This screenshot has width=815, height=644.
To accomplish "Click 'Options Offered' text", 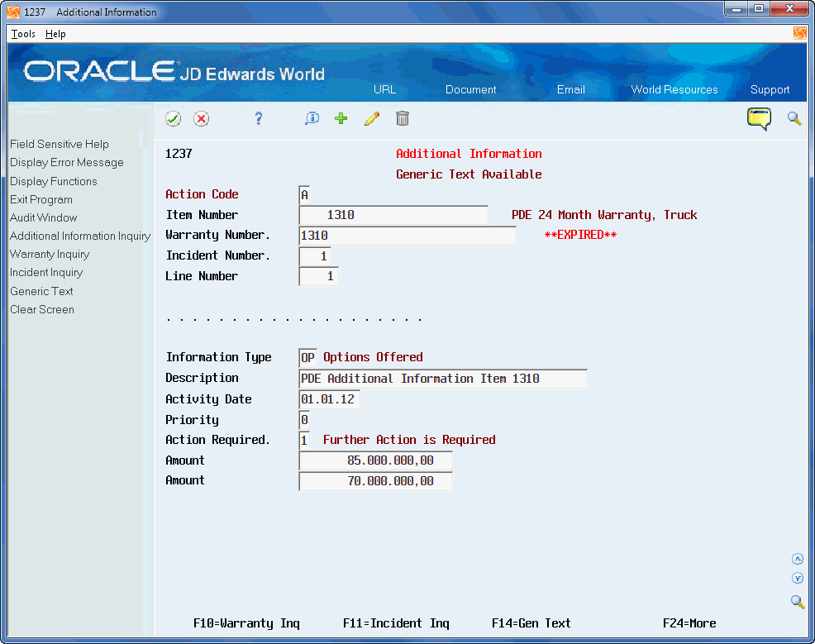I will (x=373, y=357).
